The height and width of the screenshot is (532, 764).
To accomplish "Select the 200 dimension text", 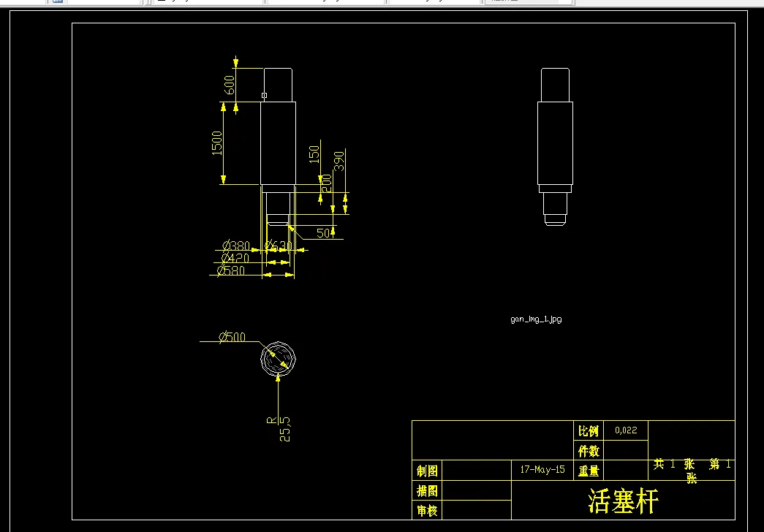I will pos(327,183).
